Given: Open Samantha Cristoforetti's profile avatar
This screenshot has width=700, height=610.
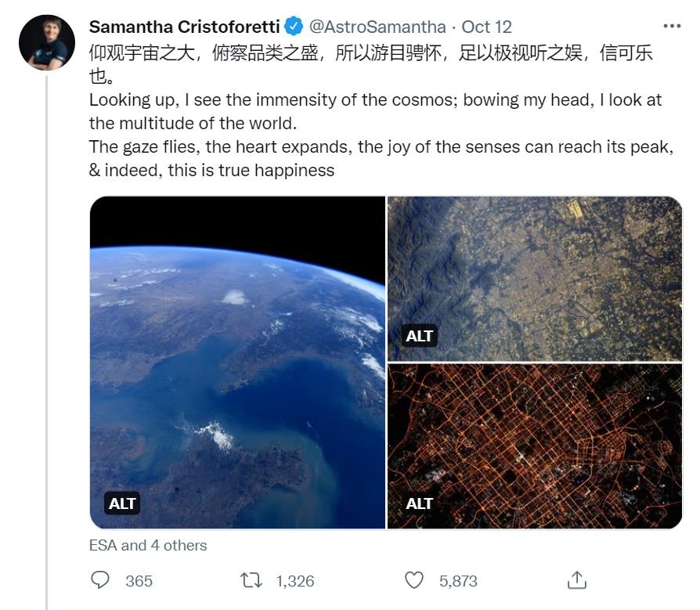Looking at the screenshot, I should (47, 43).
